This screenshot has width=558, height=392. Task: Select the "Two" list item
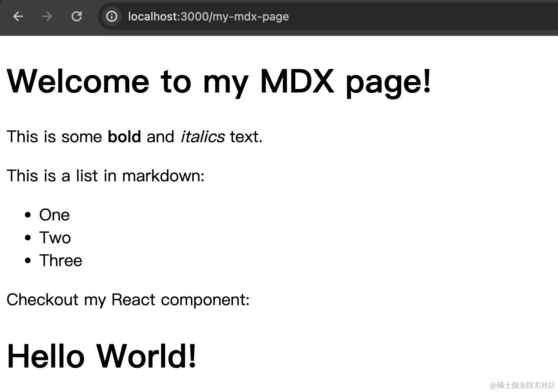55,238
